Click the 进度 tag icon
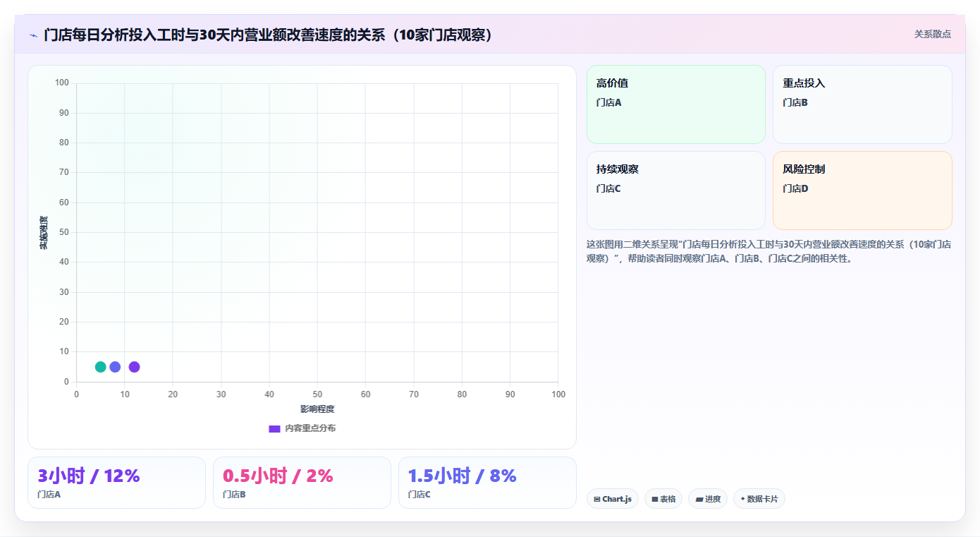 point(699,499)
